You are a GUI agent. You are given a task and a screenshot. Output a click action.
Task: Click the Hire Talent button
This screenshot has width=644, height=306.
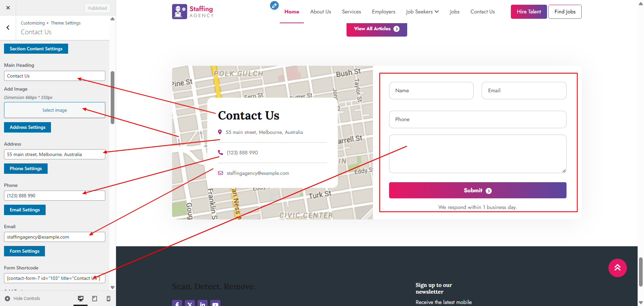click(529, 11)
